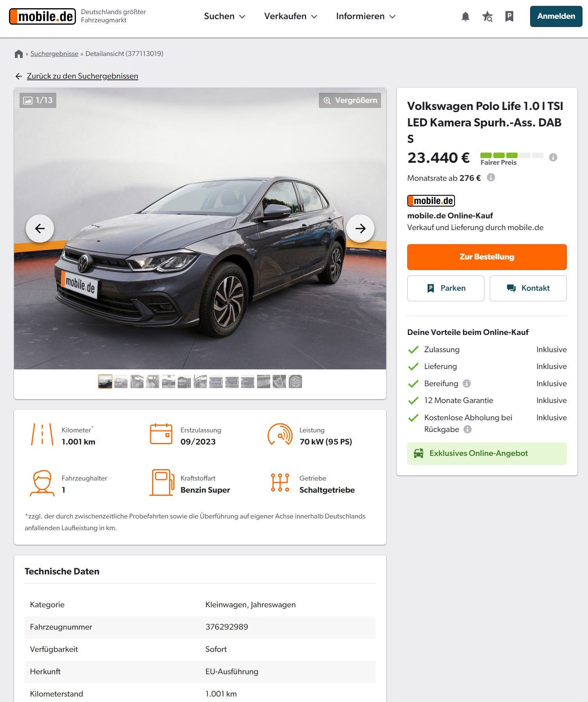Click the price 23.440 €

tap(438, 158)
